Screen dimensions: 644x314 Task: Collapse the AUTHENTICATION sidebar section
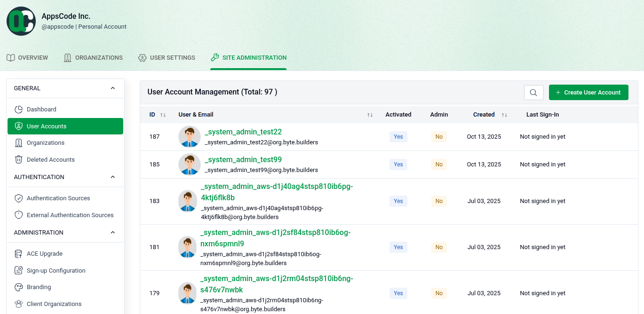tap(112, 177)
